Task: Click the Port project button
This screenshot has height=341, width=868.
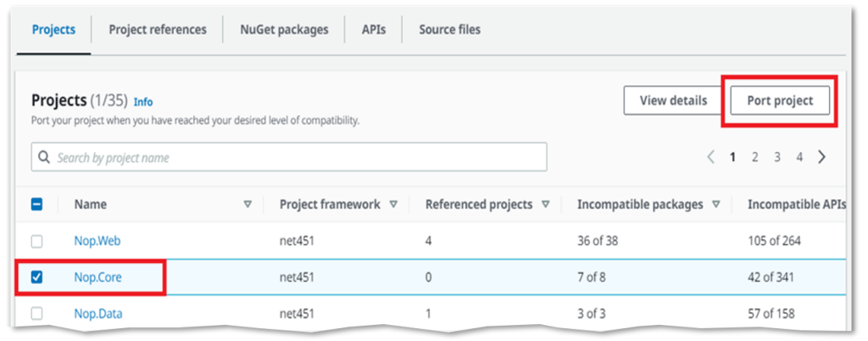Action: point(780,101)
